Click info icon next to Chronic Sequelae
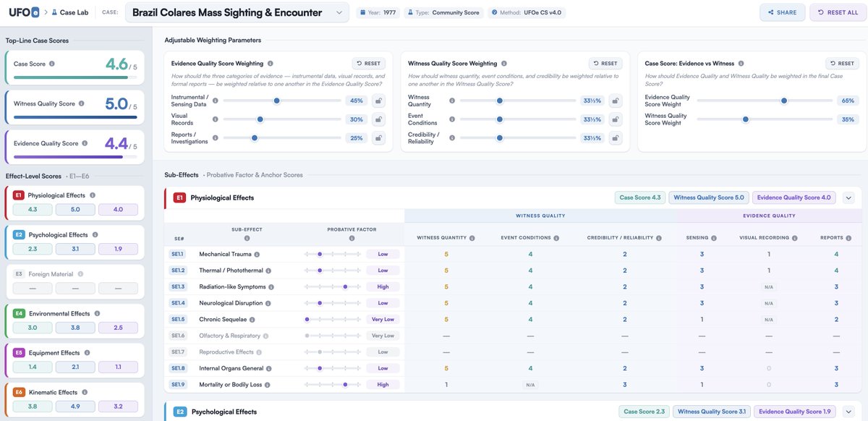This screenshot has width=868, height=421. pyautogui.click(x=252, y=320)
